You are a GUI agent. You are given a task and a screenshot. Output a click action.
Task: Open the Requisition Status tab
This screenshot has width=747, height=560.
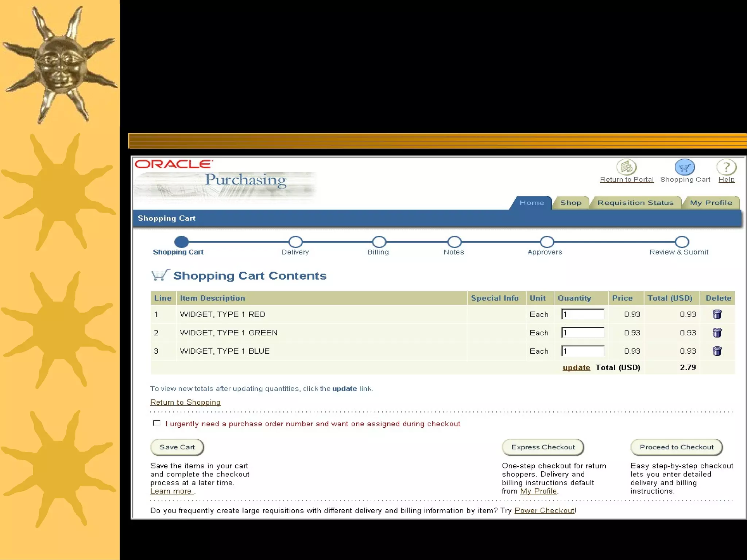click(635, 203)
